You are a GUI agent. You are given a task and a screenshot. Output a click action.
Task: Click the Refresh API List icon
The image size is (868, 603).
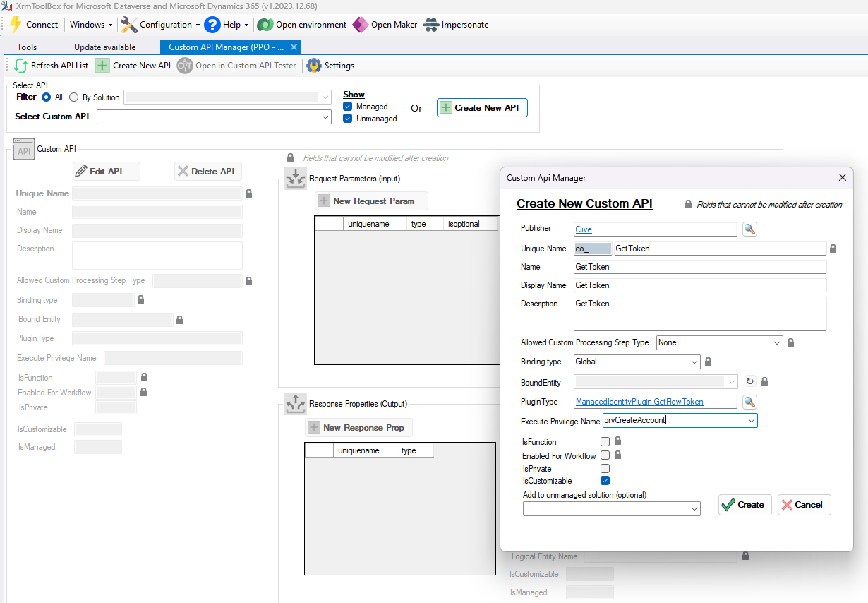point(20,66)
